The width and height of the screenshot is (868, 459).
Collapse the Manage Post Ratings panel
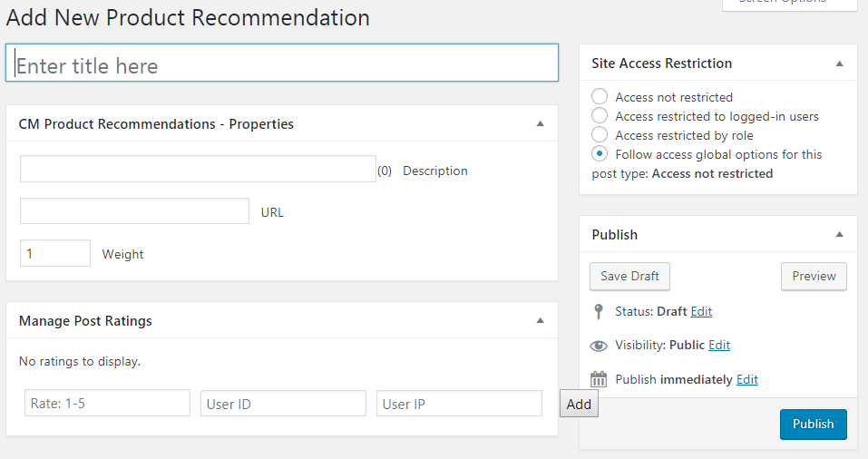(540, 320)
